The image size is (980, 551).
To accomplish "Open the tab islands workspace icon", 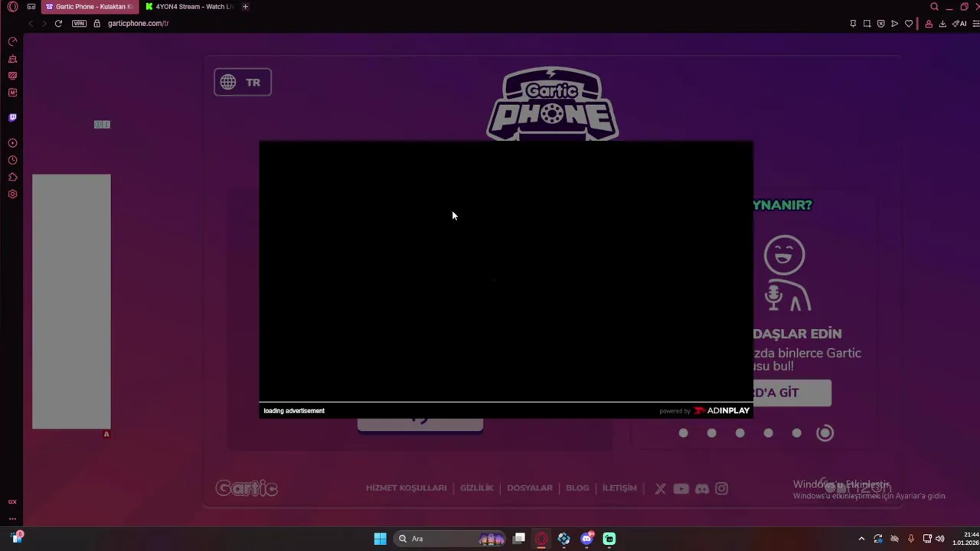I will (x=31, y=7).
